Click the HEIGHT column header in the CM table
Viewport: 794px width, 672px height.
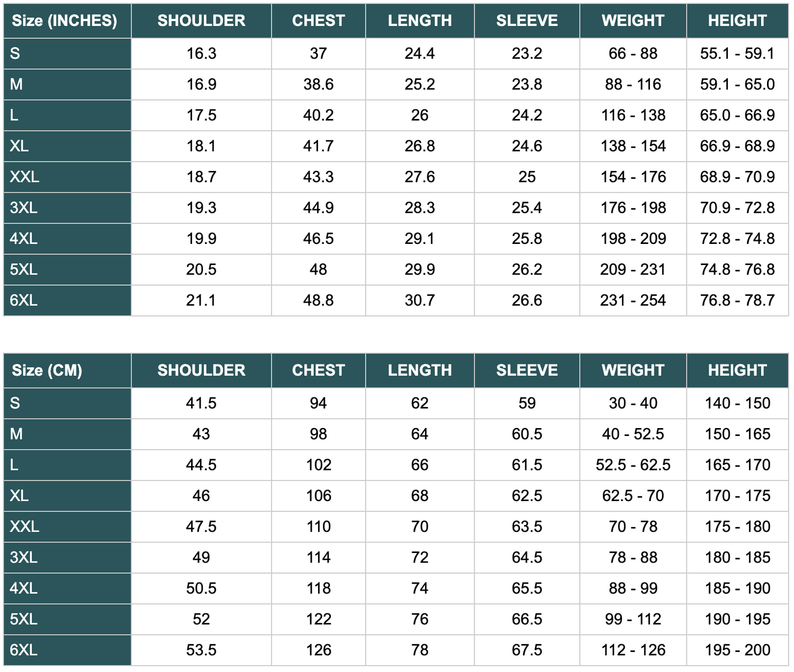[737, 370]
